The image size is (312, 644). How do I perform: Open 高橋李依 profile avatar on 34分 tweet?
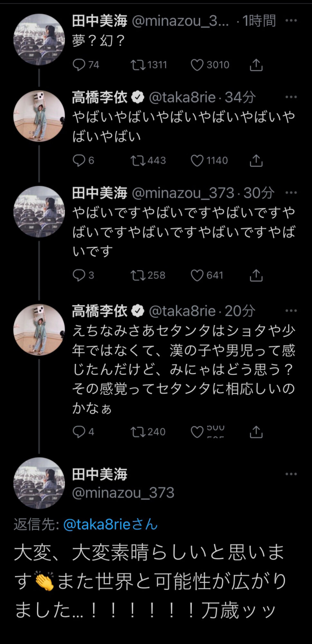(39, 116)
